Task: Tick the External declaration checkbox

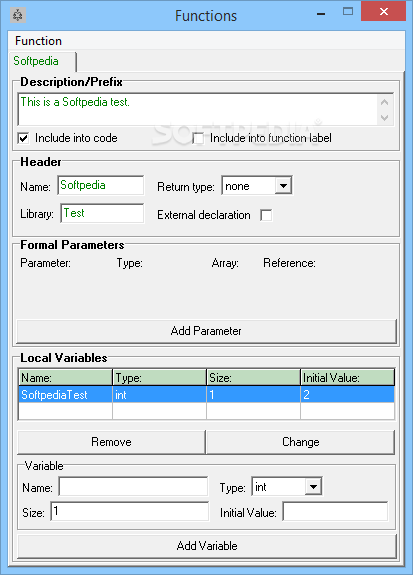Action: coord(266,215)
